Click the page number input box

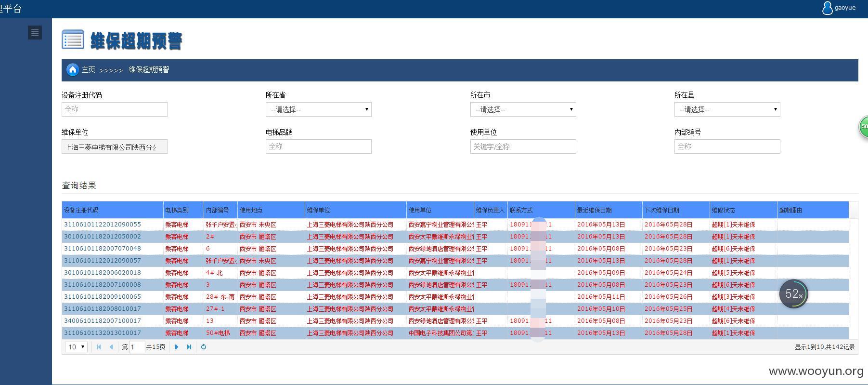click(137, 347)
